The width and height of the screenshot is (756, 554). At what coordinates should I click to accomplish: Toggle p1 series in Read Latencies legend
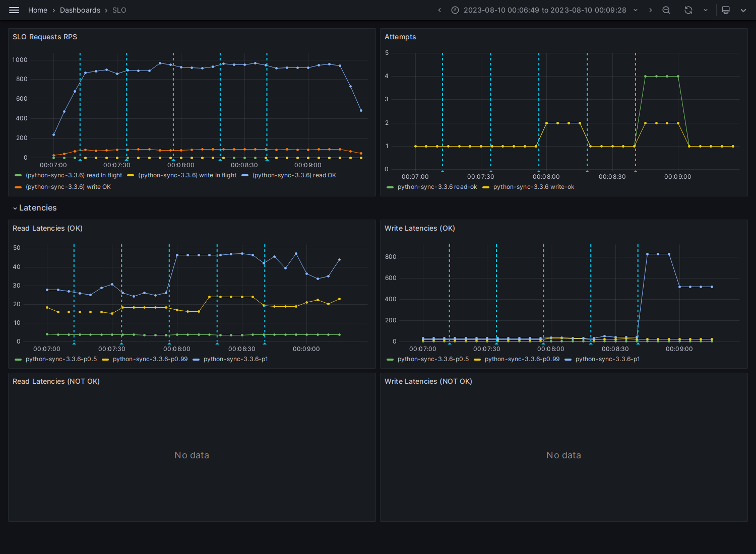(x=236, y=359)
